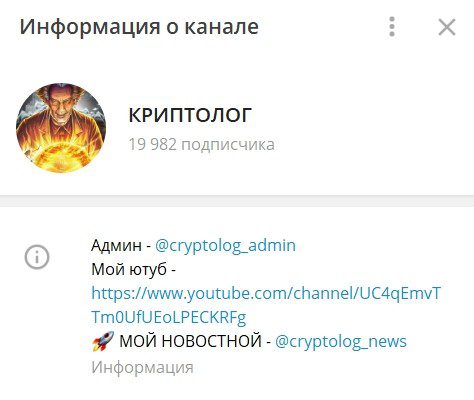Open the @cryptolog_news channel link
The width and height of the screenshot is (474, 400).
click(341, 342)
